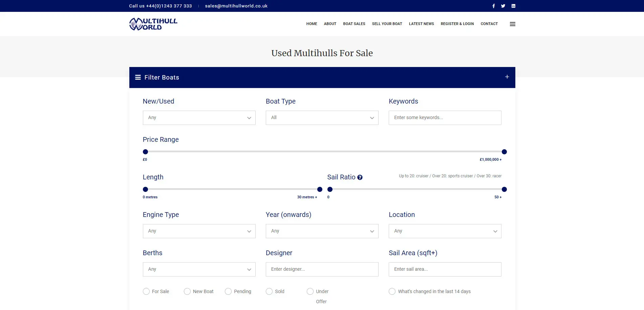Click the Sail Ratio help icon

click(360, 177)
